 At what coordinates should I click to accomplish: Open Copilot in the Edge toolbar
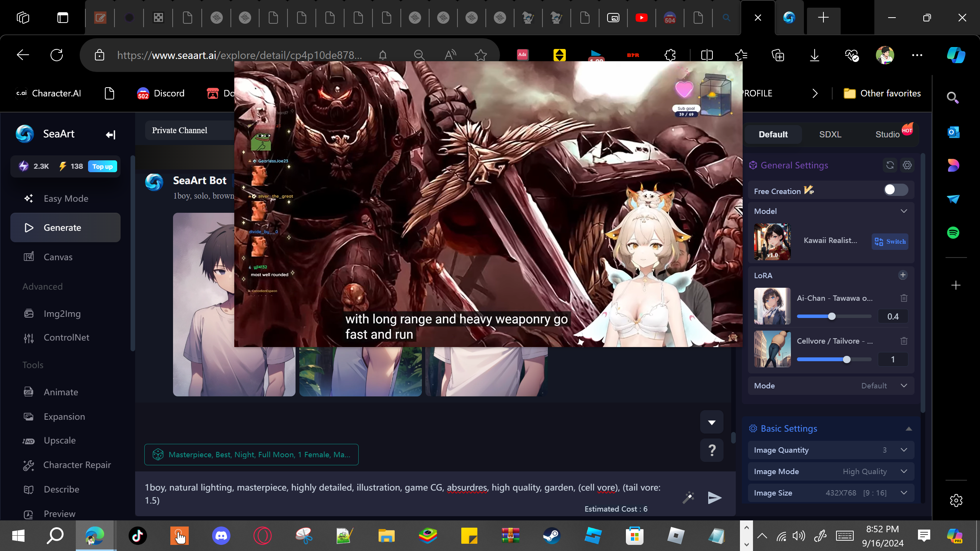(956, 55)
